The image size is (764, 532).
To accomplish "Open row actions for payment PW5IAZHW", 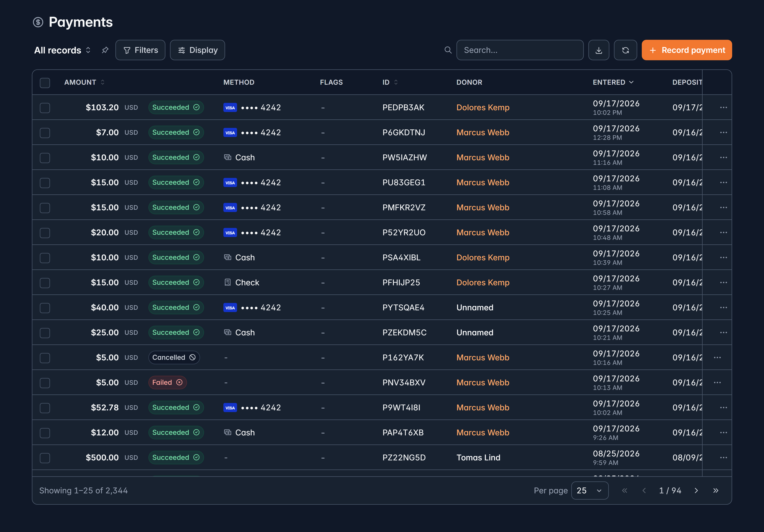I will 723,157.
